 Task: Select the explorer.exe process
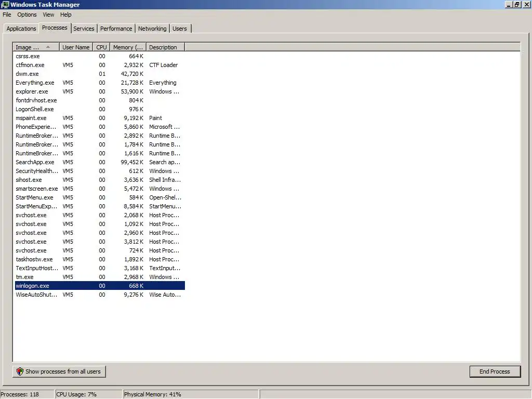click(x=100, y=91)
